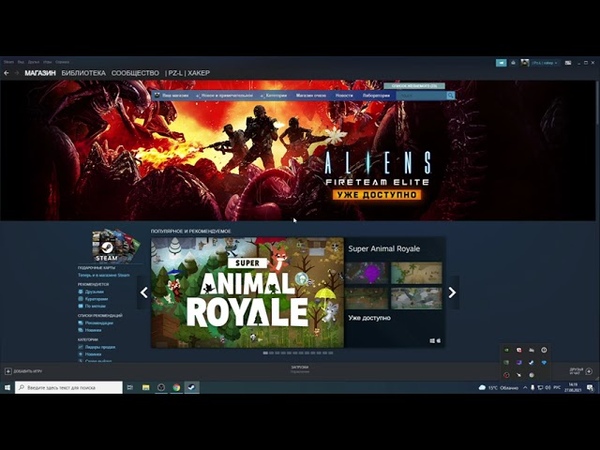Open the СООБЩЕСТВО tab
The height and width of the screenshot is (450, 600).
pos(135,73)
